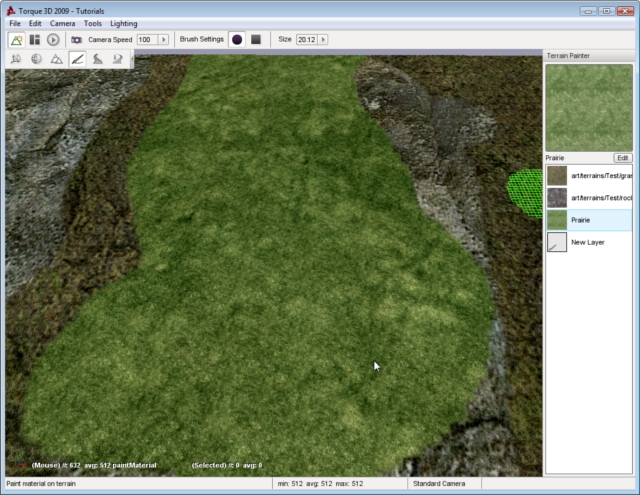Click the camera icon in toolbar
This screenshot has width=640, height=495.
[x=76, y=39]
